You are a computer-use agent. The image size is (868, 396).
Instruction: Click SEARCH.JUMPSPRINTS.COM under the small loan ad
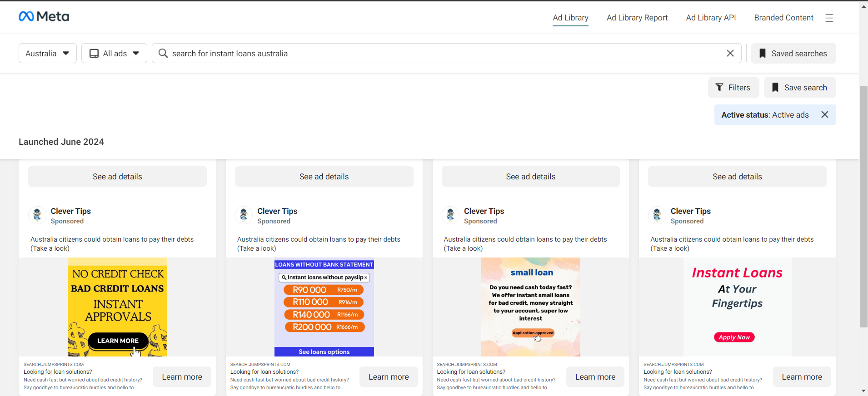click(x=467, y=364)
